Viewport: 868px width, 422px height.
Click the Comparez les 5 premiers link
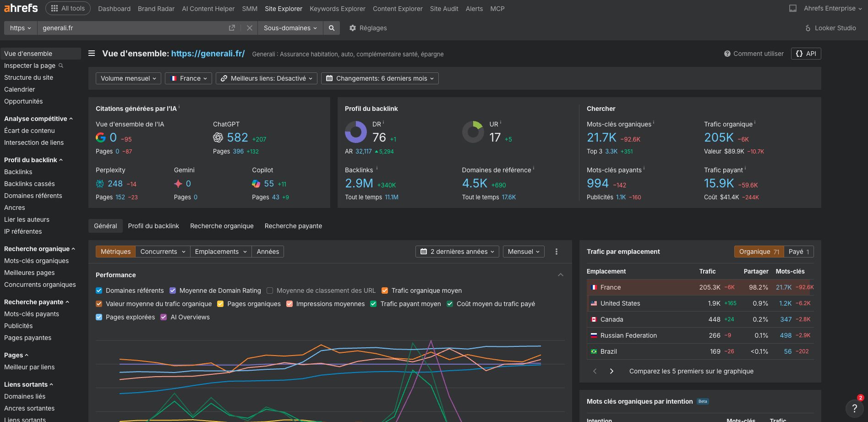[x=691, y=371]
